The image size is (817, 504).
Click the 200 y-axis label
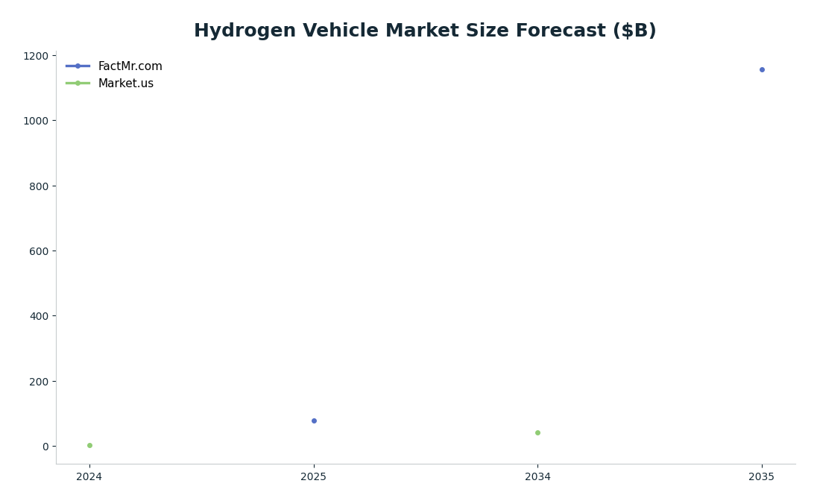click(x=39, y=382)
